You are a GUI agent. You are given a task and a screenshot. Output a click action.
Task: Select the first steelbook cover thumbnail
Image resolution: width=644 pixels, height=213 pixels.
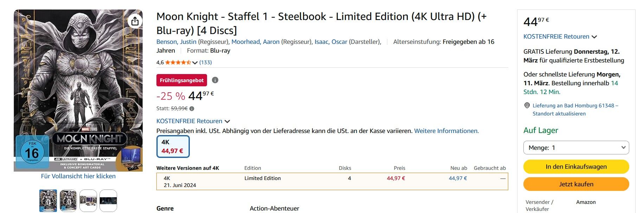pos(48,200)
